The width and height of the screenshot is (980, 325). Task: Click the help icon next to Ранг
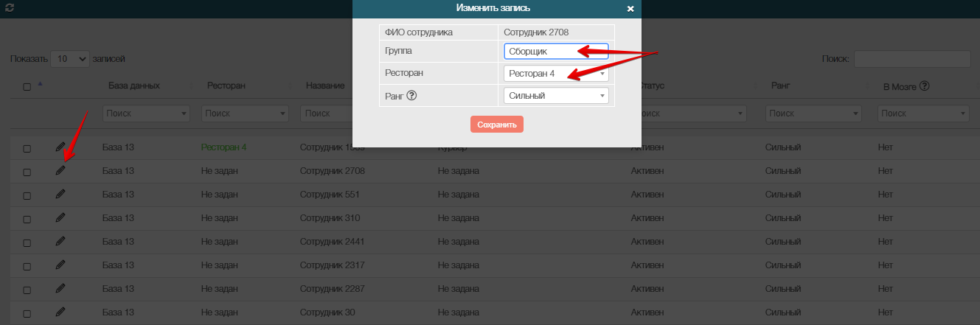coord(413,96)
